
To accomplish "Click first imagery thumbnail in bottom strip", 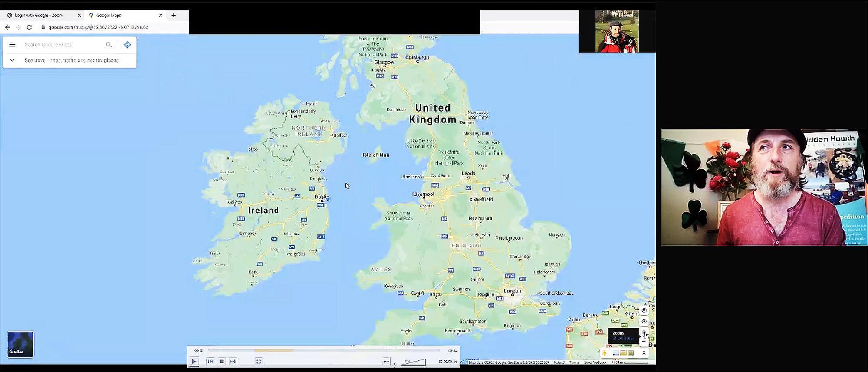I will point(616,353).
